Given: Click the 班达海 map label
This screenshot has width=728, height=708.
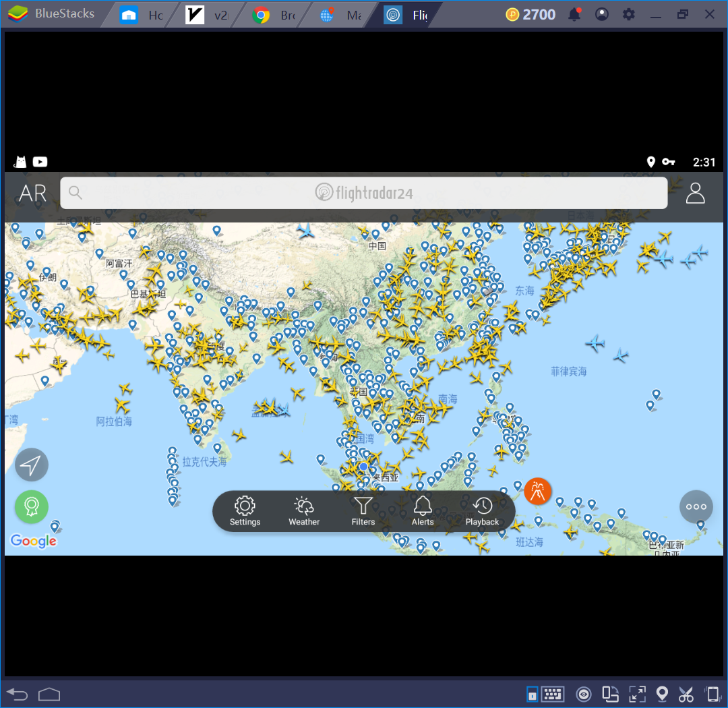Looking at the screenshot, I should 530,541.
